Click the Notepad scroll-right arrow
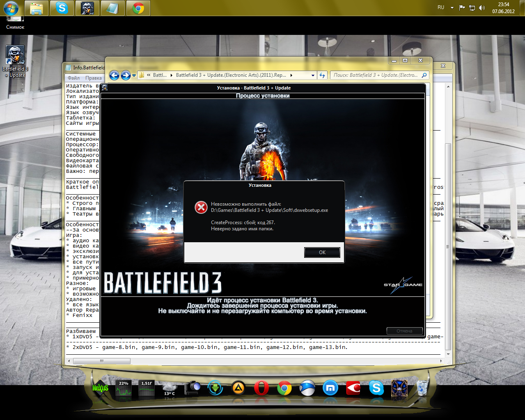The width and height of the screenshot is (525, 420). [x=441, y=361]
